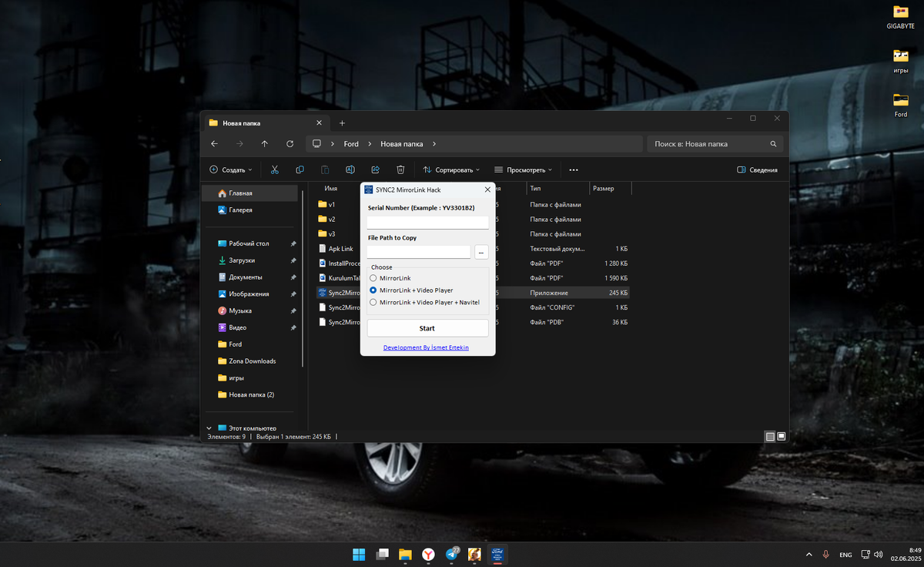This screenshot has width=924, height=567.
Task: Go up one folder with Up arrow
Action: click(x=264, y=144)
